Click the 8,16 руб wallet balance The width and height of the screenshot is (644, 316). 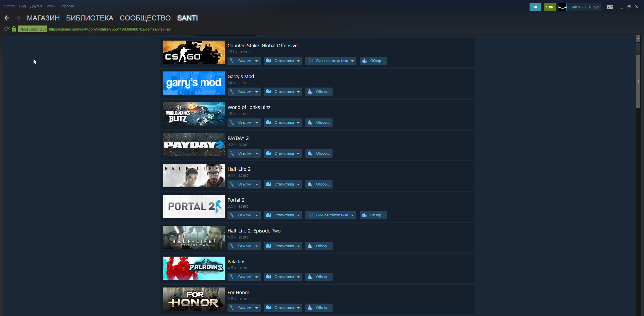coord(592,7)
